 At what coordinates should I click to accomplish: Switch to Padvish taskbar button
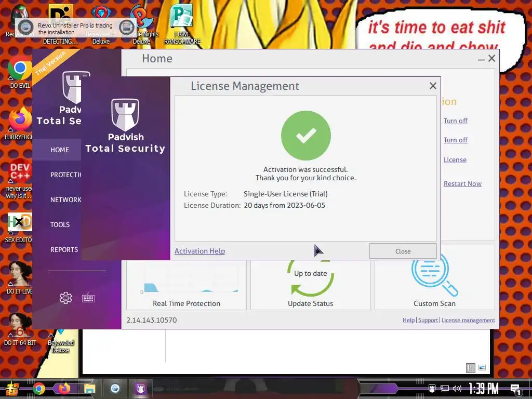point(140,389)
